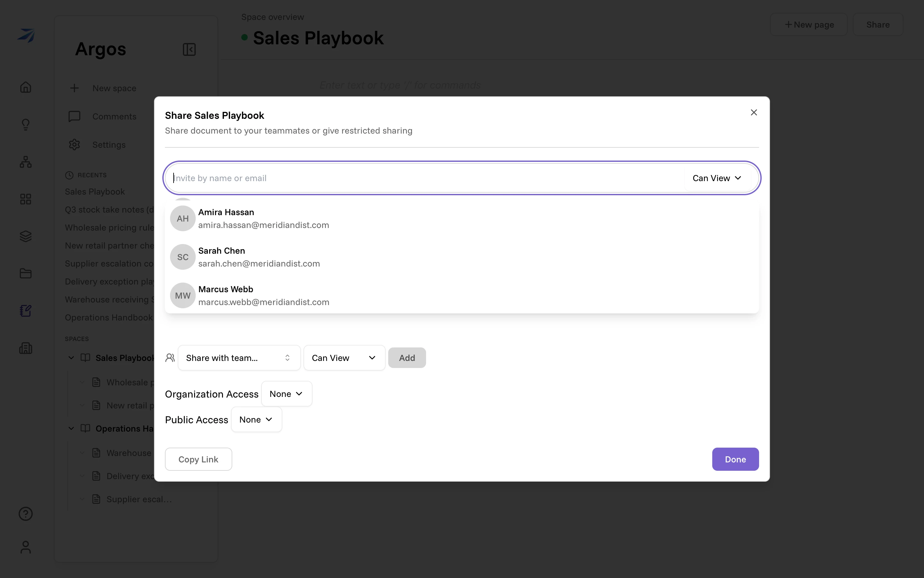Open the team Can View permission dropdown
This screenshot has width=924, height=578.
coord(344,358)
